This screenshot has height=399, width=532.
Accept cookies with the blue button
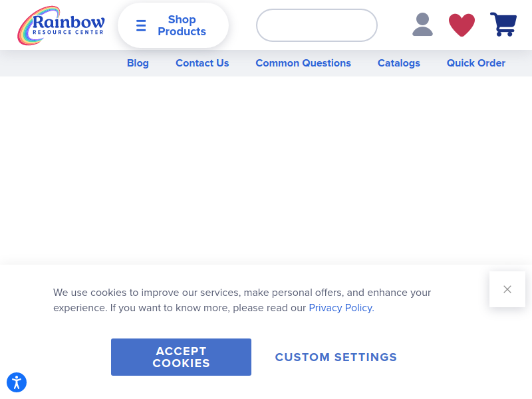181,357
